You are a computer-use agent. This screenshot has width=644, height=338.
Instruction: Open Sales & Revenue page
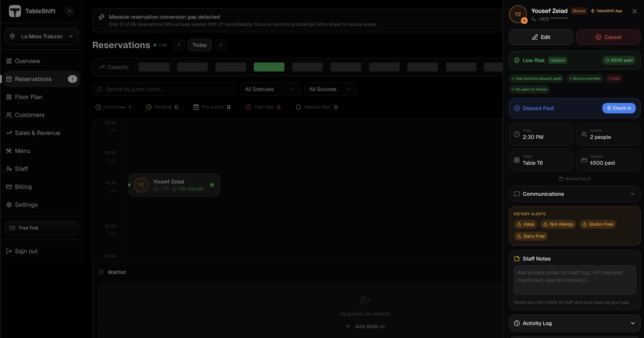[38, 133]
